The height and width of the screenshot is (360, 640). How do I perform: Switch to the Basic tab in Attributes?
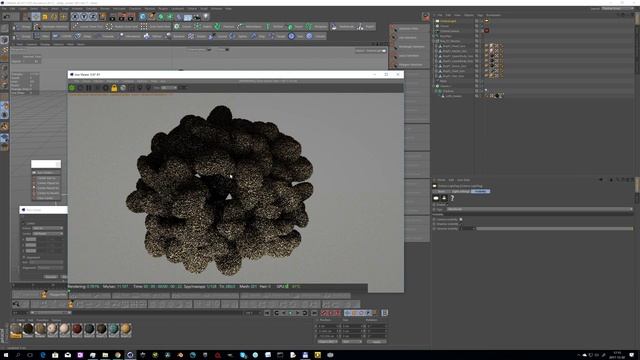click(x=441, y=191)
